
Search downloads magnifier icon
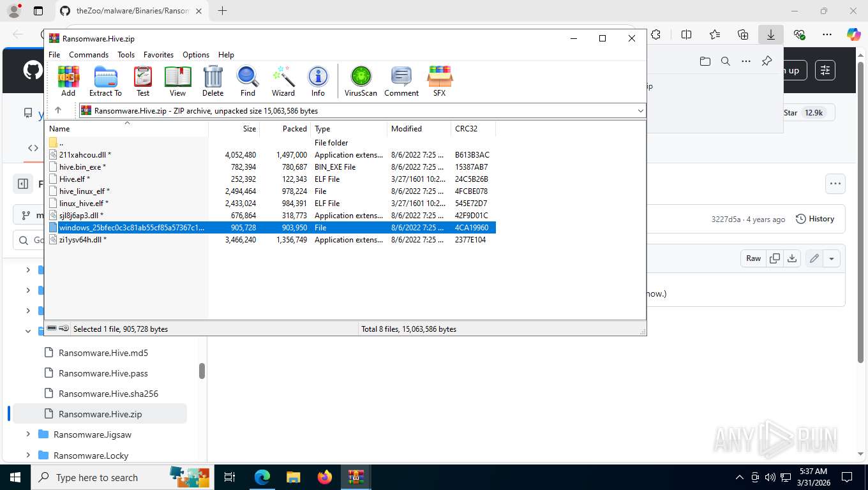point(725,61)
